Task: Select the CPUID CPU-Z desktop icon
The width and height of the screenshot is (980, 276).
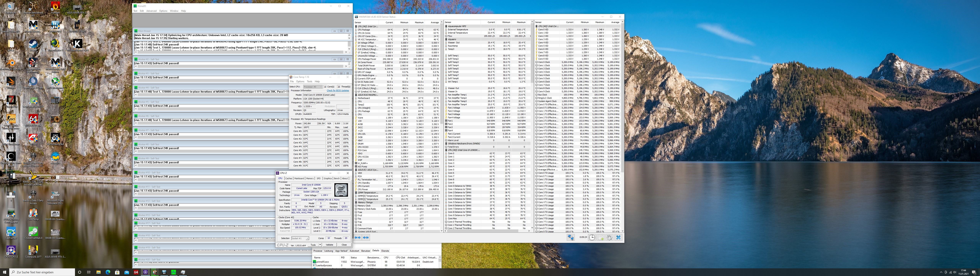Action: 11,252
